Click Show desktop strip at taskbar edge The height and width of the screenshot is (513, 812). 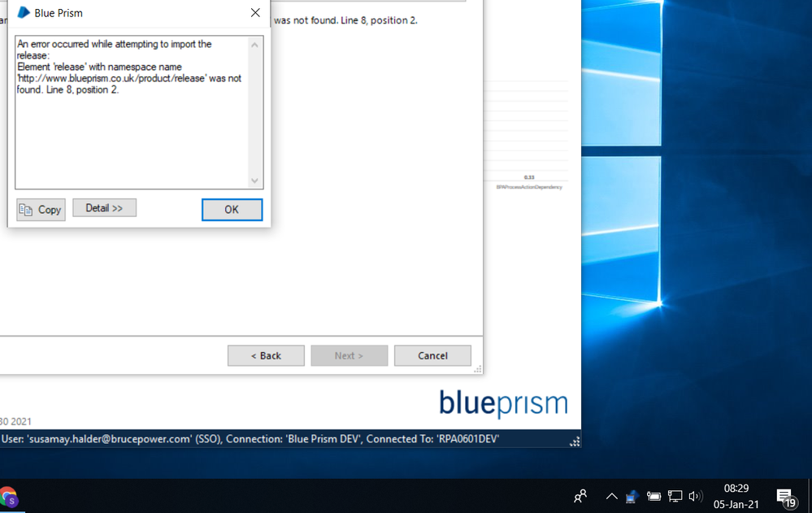click(x=810, y=496)
